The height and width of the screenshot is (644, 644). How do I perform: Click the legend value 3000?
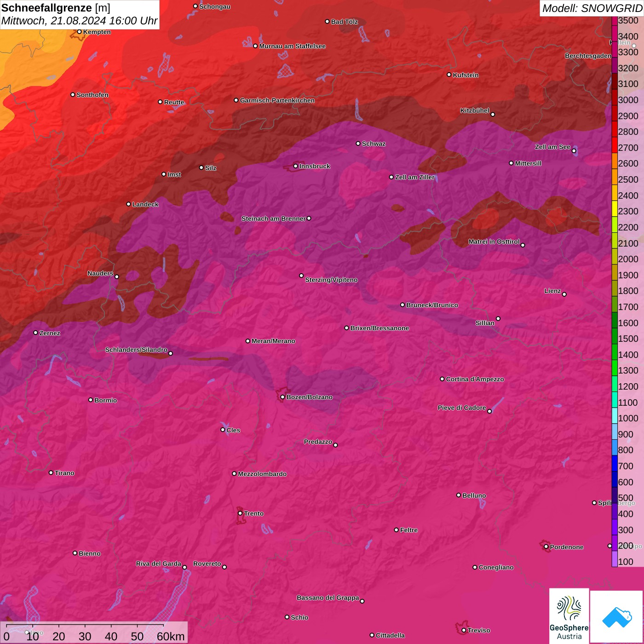pyautogui.click(x=628, y=100)
